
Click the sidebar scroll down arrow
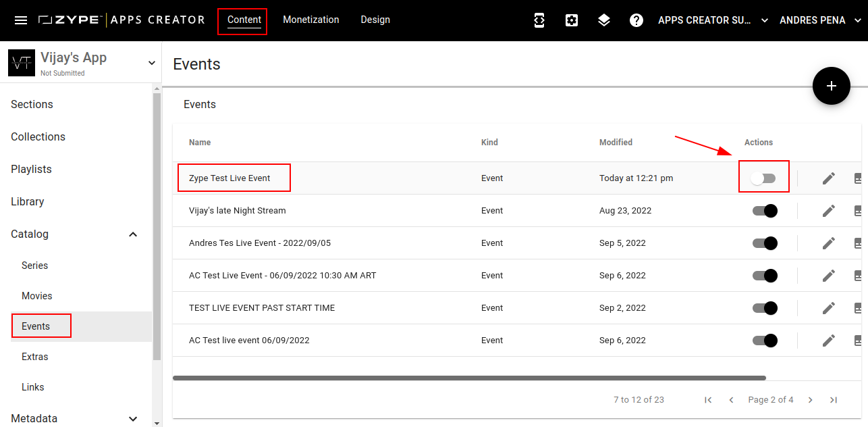click(157, 423)
